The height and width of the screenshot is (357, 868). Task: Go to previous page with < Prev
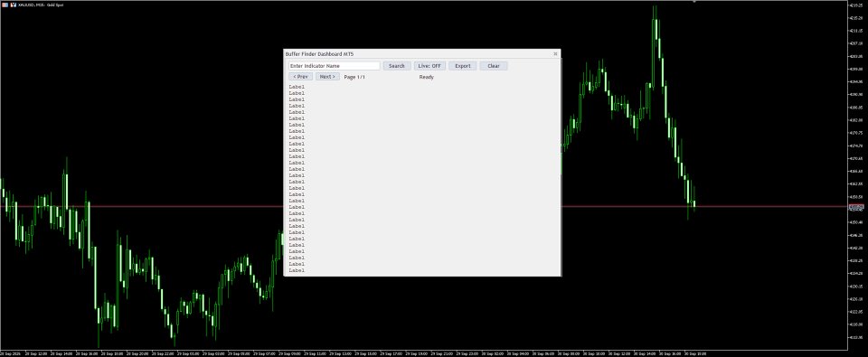point(300,77)
